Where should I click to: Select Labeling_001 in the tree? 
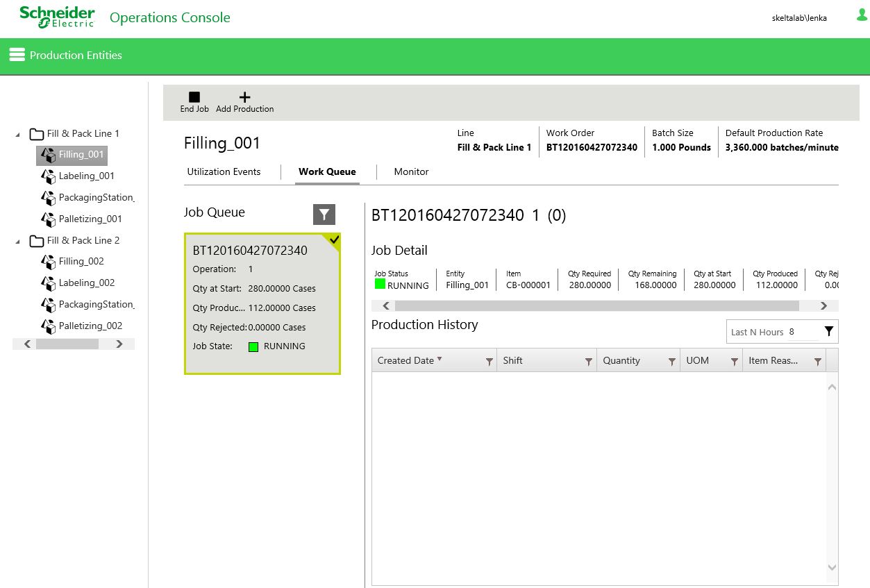coord(87,176)
